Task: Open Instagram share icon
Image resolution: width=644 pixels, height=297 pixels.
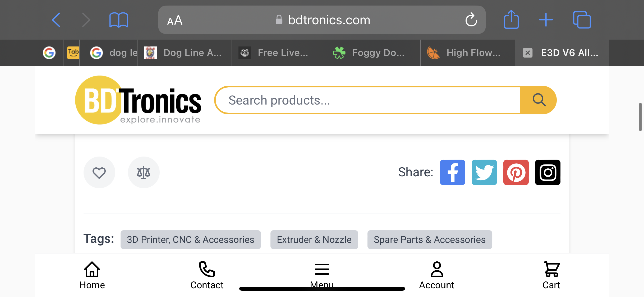Action: [548, 172]
